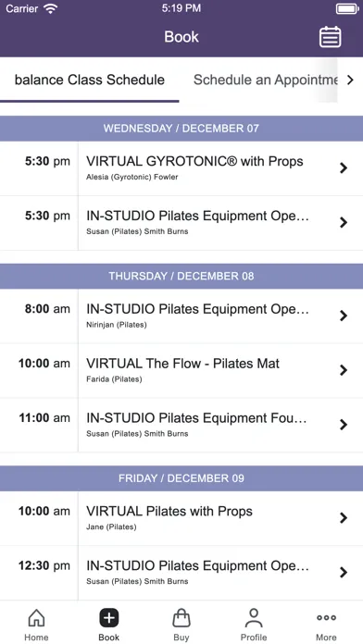This screenshot has height=644, width=363.
Task: Select the Book plus icon
Action: click(109, 618)
